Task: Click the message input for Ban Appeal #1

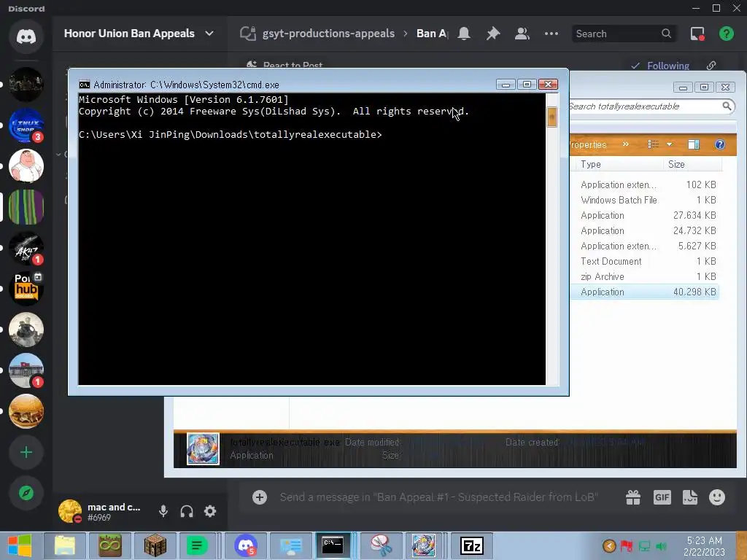Action: [x=438, y=497]
